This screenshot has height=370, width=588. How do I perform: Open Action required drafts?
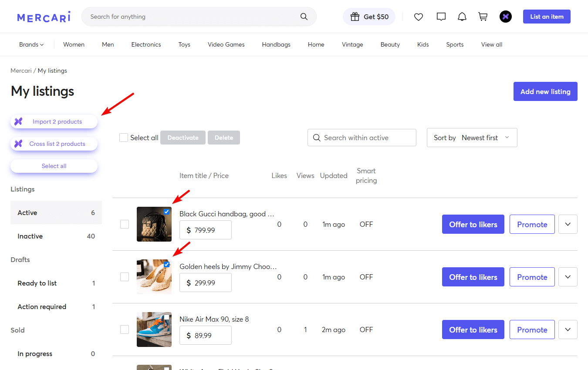(x=56, y=306)
